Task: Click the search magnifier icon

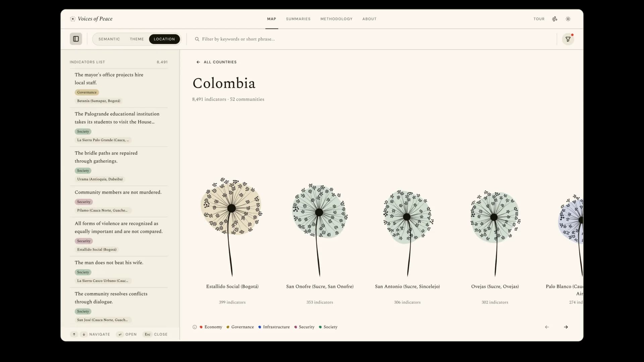Action: point(197,39)
